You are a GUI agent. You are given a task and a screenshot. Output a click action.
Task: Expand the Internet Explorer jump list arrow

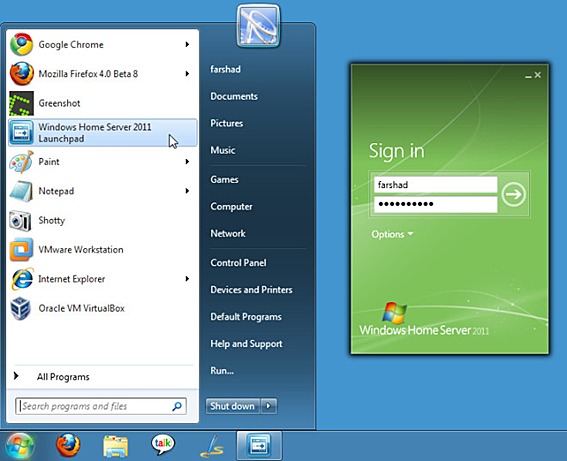pos(187,279)
